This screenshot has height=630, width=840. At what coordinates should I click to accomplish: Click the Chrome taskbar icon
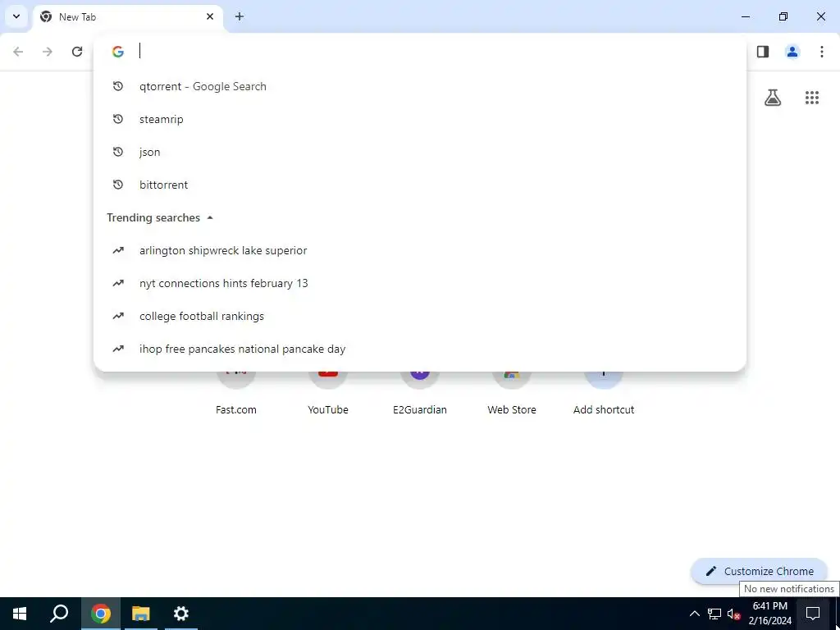(101, 614)
